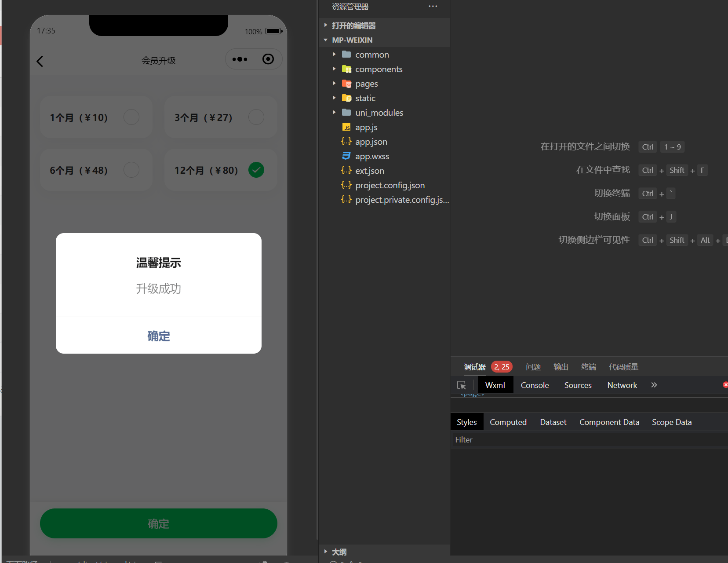Click the static folder icon
This screenshot has width=728, height=563.
tap(346, 98)
